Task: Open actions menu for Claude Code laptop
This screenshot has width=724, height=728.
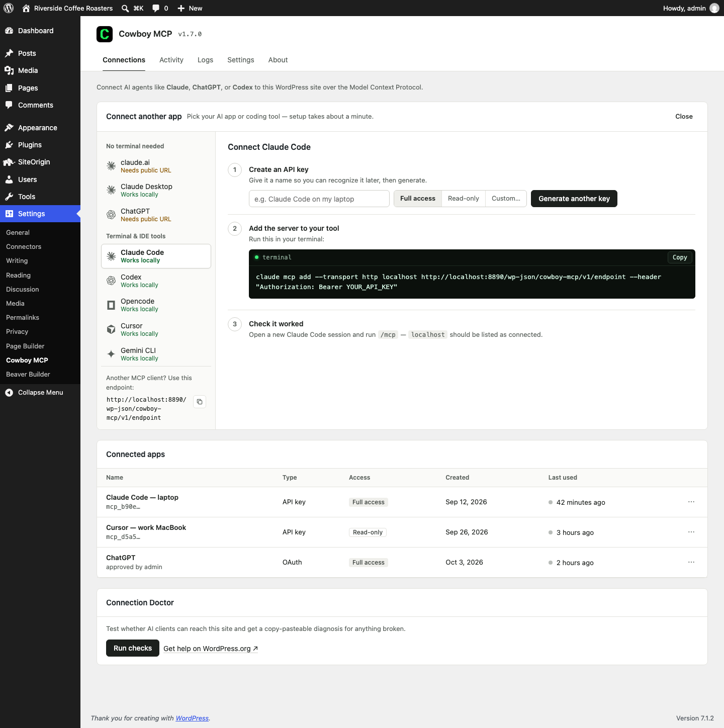Action: tap(691, 502)
